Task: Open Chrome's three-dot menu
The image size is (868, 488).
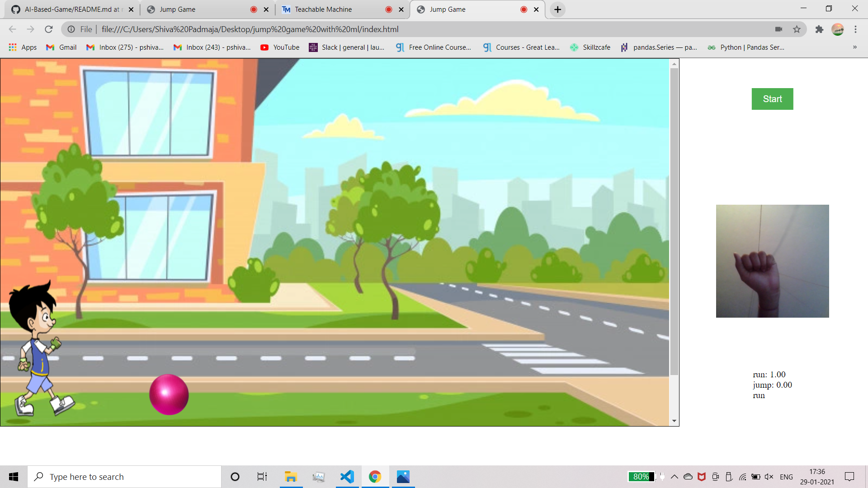Action: [855, 29]
